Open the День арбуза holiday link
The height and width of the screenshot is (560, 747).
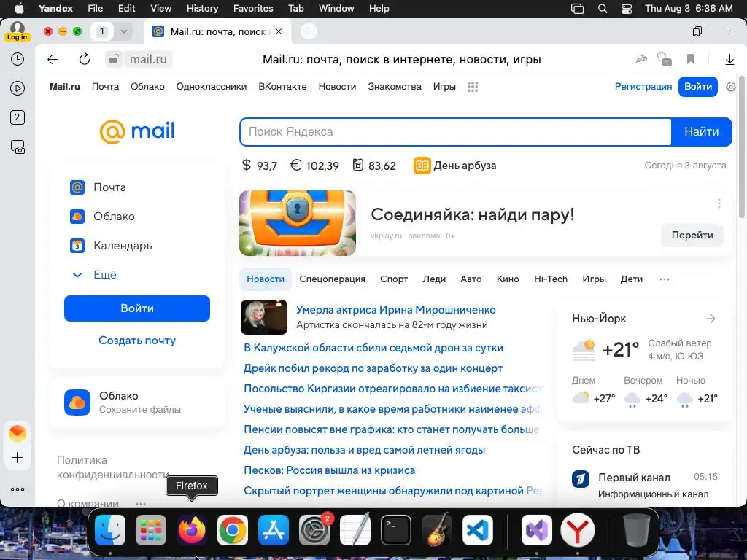[455, 166]
